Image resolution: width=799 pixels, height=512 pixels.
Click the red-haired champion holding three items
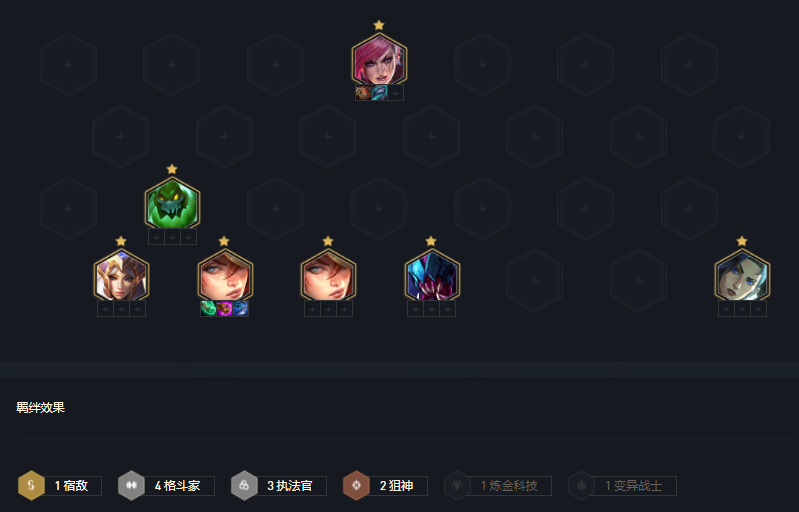[225, 276]
